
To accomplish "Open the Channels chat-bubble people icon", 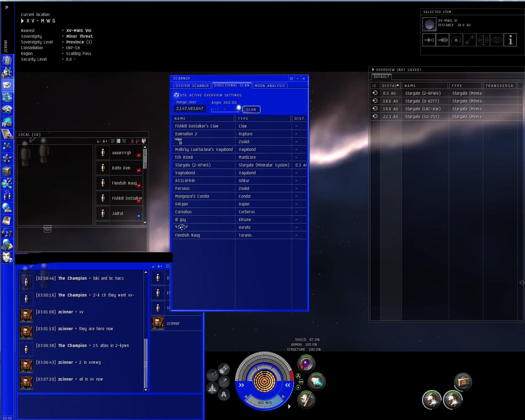I will (x=7, y=196).
